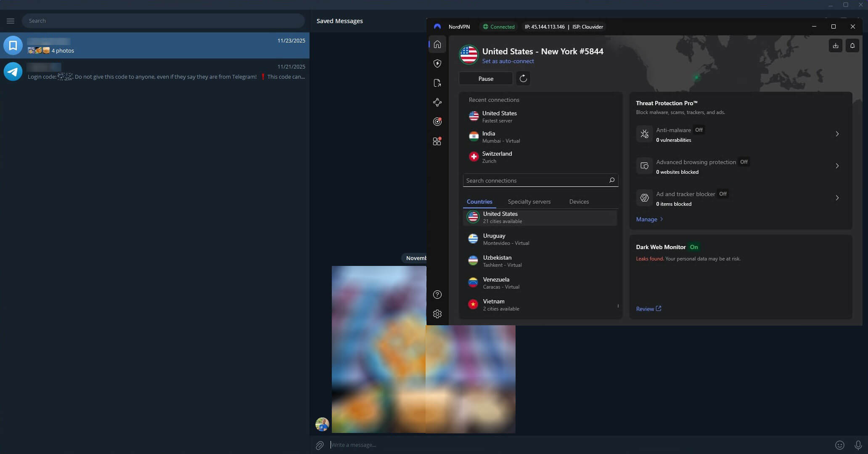Image resolution: width=868 pixels, height=454 pixels.
Task: Open notifications with the bell icon
Action: coord(852,45)
